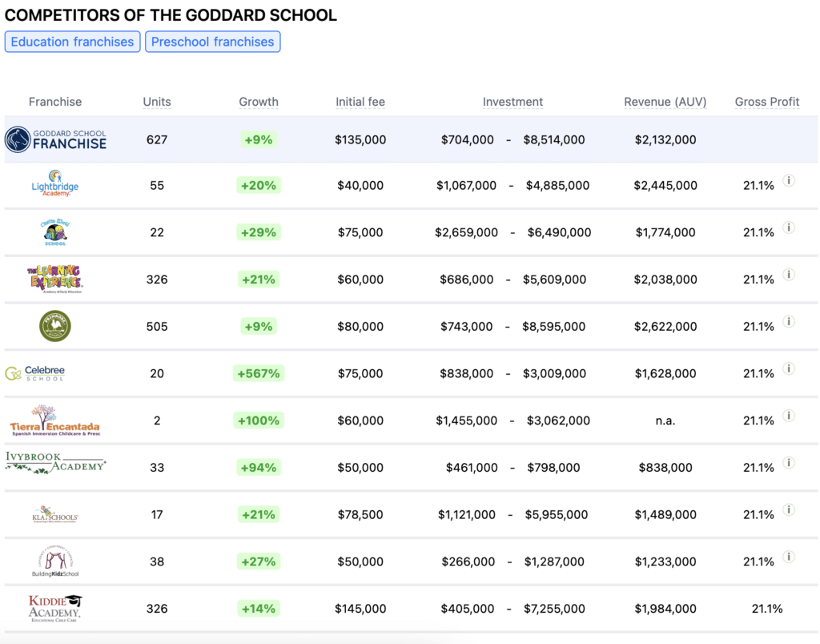Open the Tierra Encantada logo
Screen dimensions: 820x644
click(x=55, y=420)
